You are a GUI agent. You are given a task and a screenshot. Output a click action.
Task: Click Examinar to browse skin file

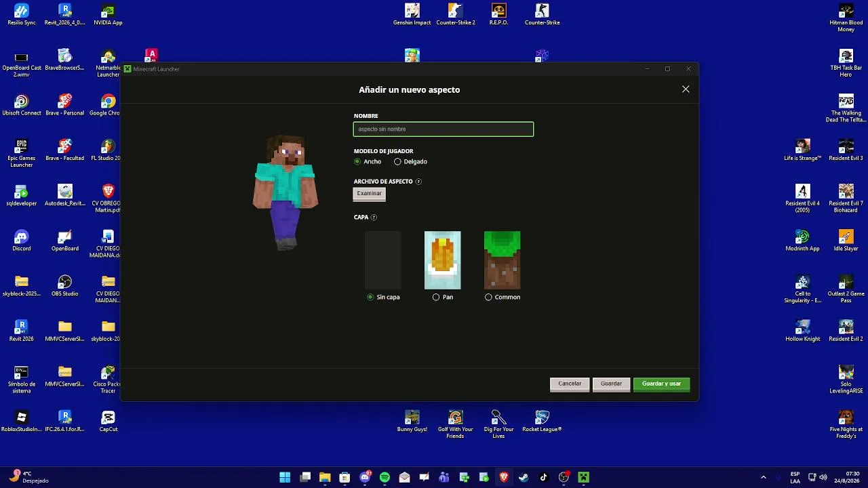point(370,194)
